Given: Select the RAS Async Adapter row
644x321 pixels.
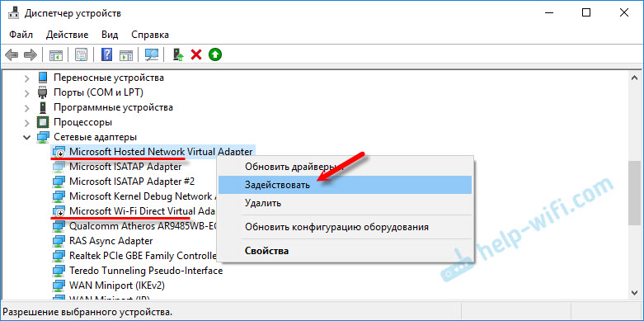Looking at the screenshot, I should pyautogui.click(x=110, y=241).
